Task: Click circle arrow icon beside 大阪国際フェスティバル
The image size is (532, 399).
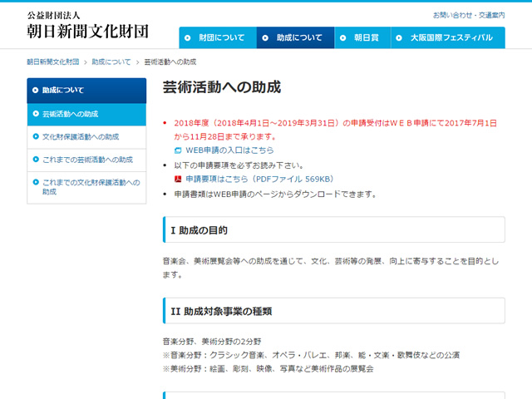Action: [x=399, y=38]
